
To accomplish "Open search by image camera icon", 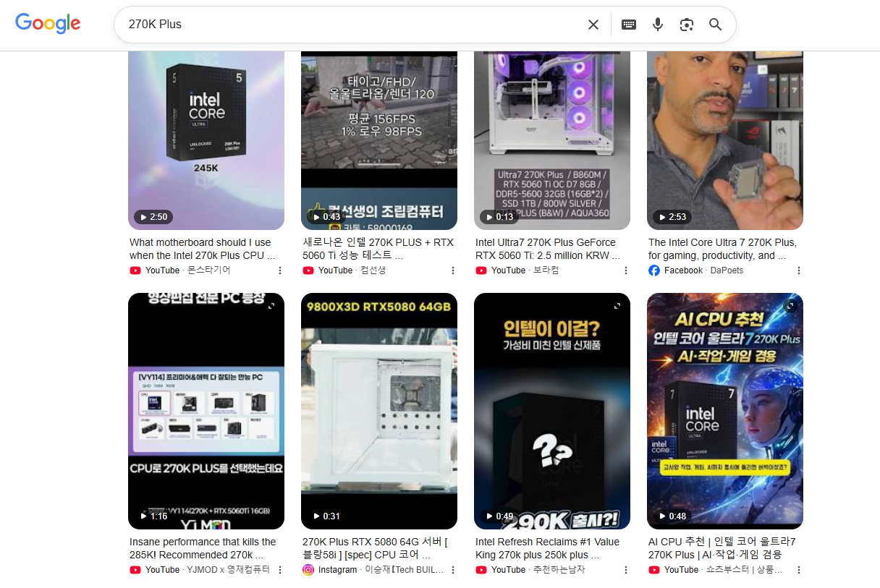I will (687, 25).
